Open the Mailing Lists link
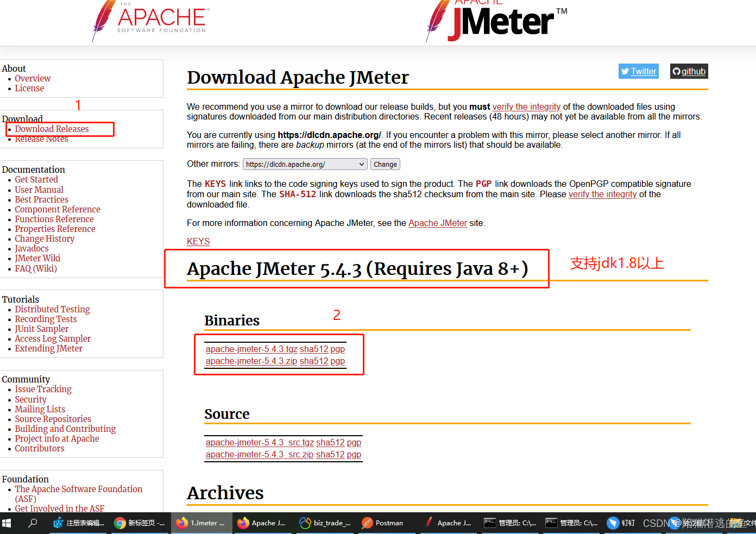The image size is (756, 534). [40, 409]
